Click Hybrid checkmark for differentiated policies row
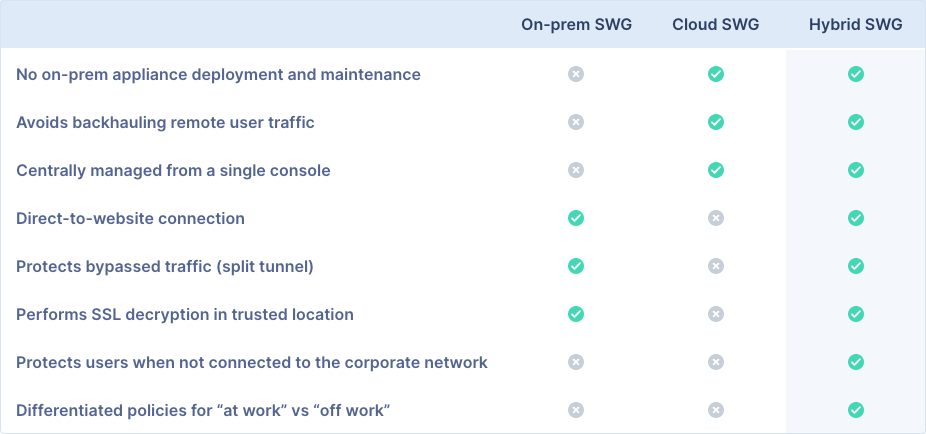 (856, 410)
